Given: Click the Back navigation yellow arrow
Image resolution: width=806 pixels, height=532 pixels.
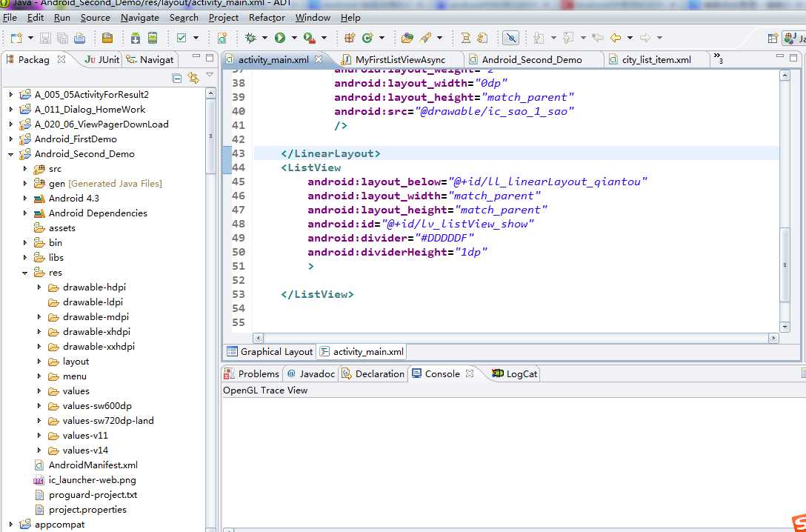Looking at the screenshot, I should (x=616, y=38).
